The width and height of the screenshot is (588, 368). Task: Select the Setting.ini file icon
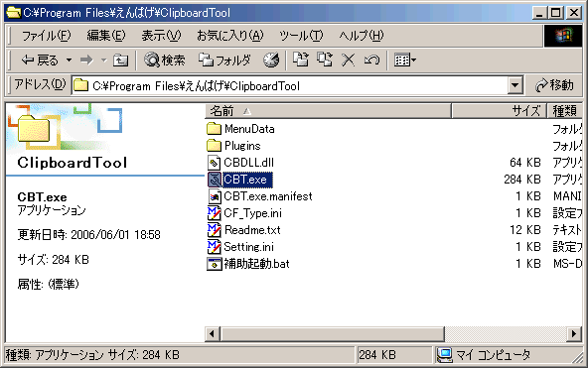click(x=214, y=247)
